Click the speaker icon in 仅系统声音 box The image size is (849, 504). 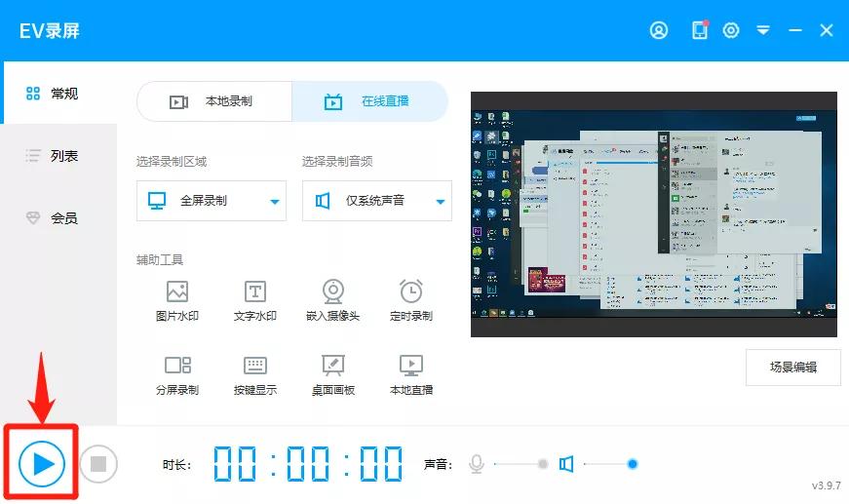click(x=323, y=201)
